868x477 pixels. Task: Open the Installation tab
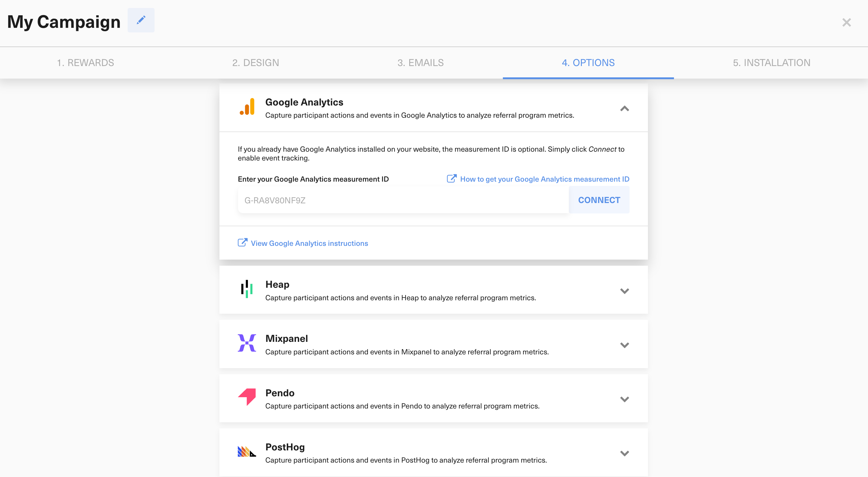click(772, 63)
